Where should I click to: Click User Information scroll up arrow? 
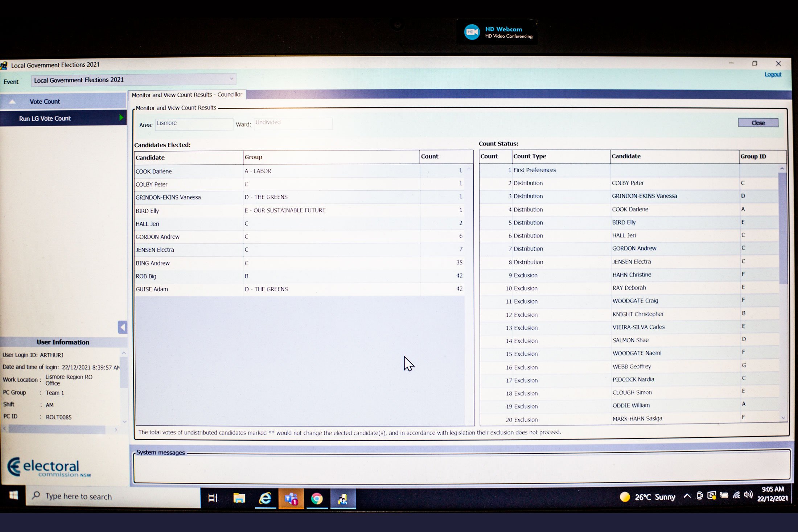pyautogui.click(x=124, y=353)
